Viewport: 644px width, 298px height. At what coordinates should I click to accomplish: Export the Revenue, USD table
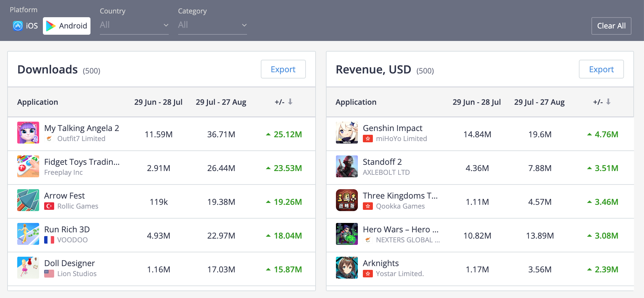tap(601, 69)
